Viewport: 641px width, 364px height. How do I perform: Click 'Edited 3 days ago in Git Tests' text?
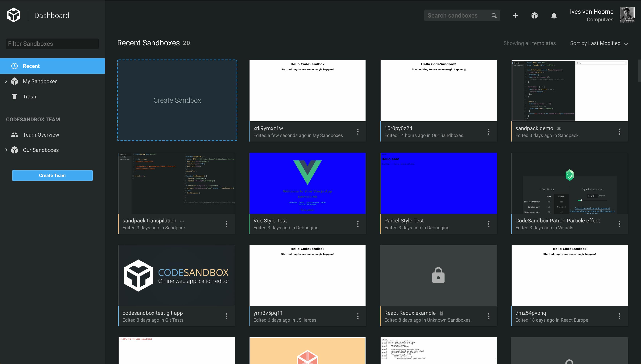[x=153, y=320]
